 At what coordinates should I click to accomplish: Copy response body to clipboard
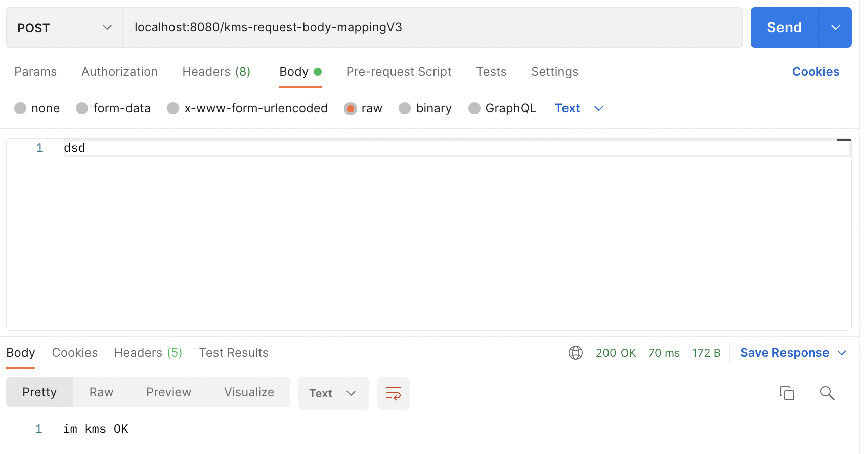[787, 393]
